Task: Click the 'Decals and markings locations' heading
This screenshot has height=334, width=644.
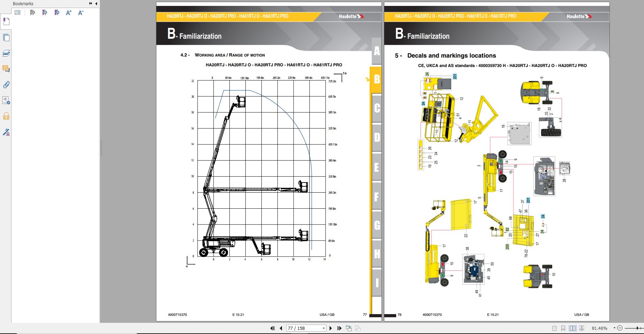Action: point(452,55)
